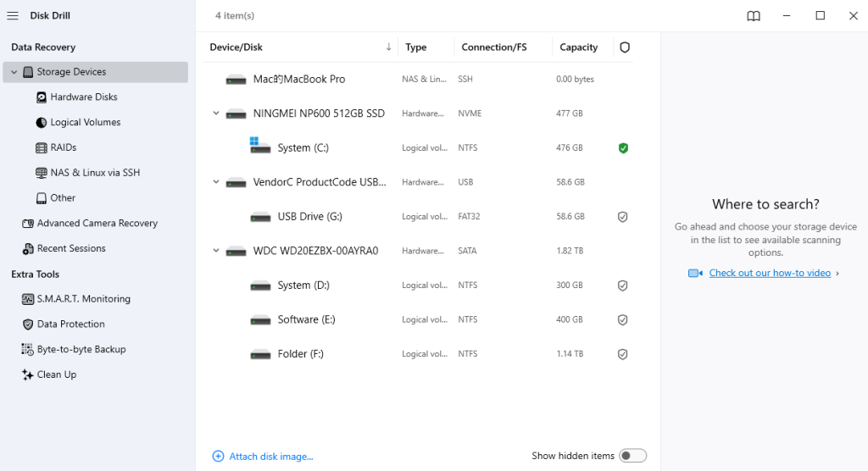Click the Other device icon
This screenshot has width=868, height=471.
tap(42, 198)
